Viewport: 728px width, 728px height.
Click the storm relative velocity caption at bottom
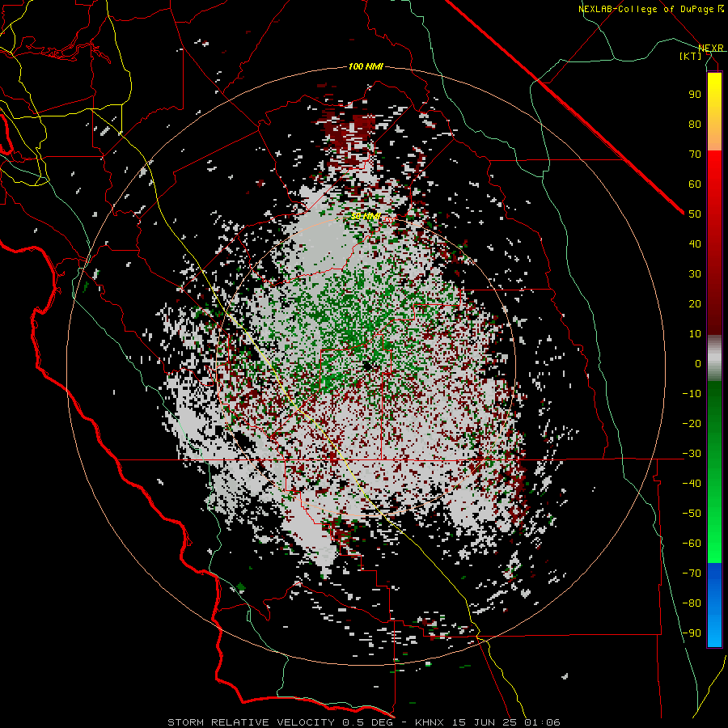[364, 722]
